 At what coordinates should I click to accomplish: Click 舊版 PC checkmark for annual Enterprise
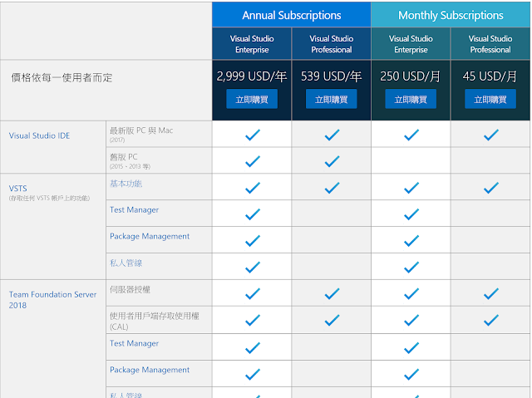click(253, 161)
